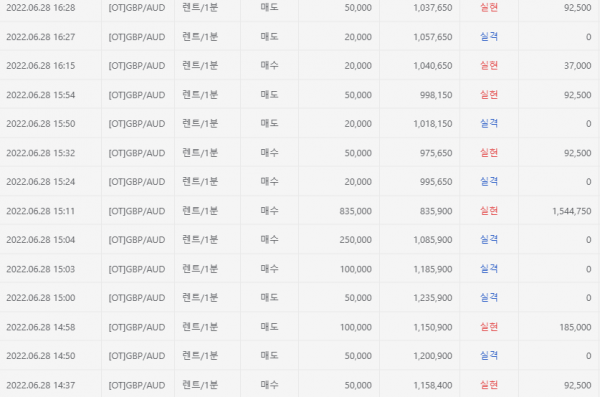The height and width of the screenshot is (397, 600).
Task: Click the 2022.06.28 16:28 timestamp cell
Action: click(41, 8)
